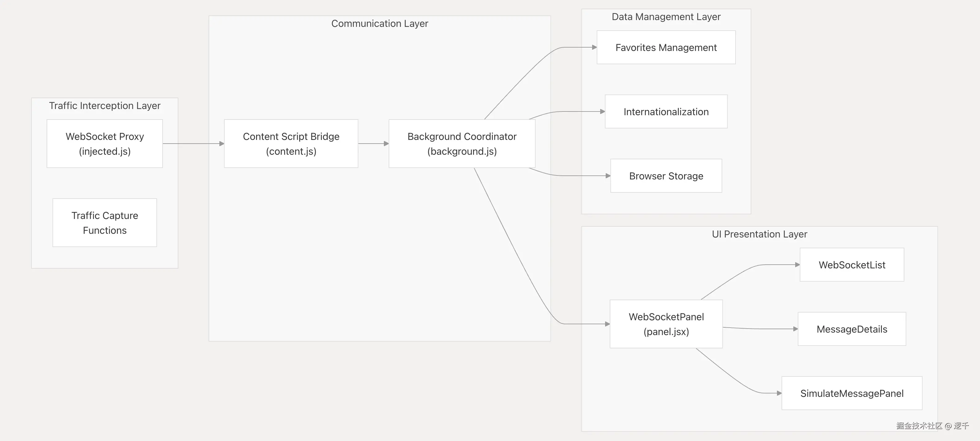Screen dimensions: 980x441
Task: Select the Traffic Capture Functions box
Action: [105, 223]
